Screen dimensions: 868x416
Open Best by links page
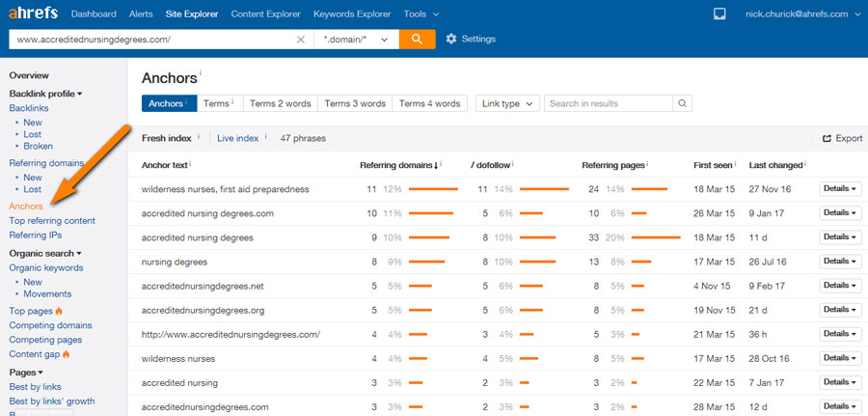pos(35,387)
